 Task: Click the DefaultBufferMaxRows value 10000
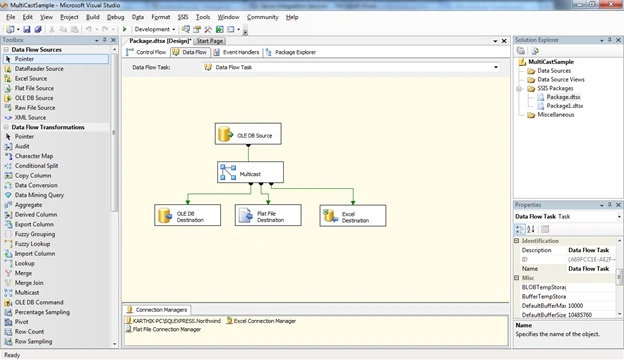[592, 306]
